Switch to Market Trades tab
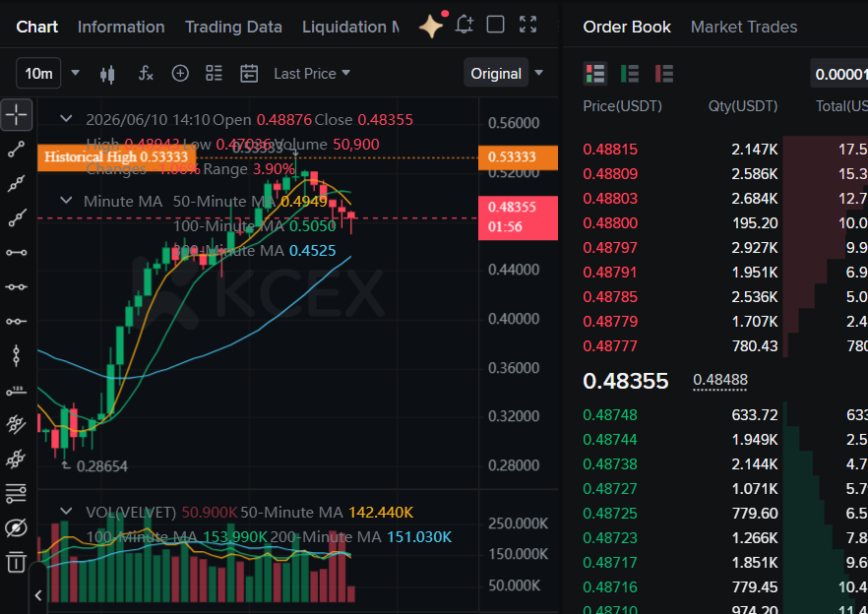 tap(744, 27)
